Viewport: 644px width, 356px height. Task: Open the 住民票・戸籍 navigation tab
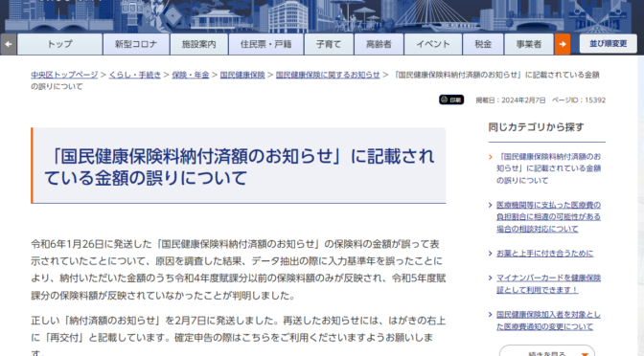pyautogui.click(x=266, y=44)
